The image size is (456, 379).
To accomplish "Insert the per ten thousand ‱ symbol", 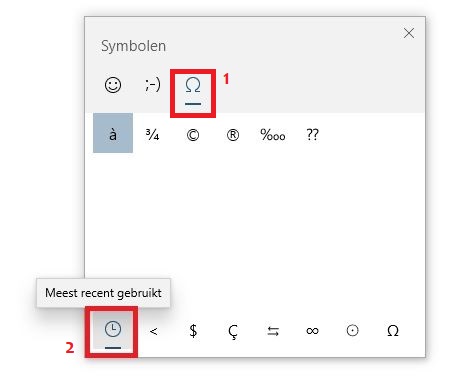I will pos(273,135).
